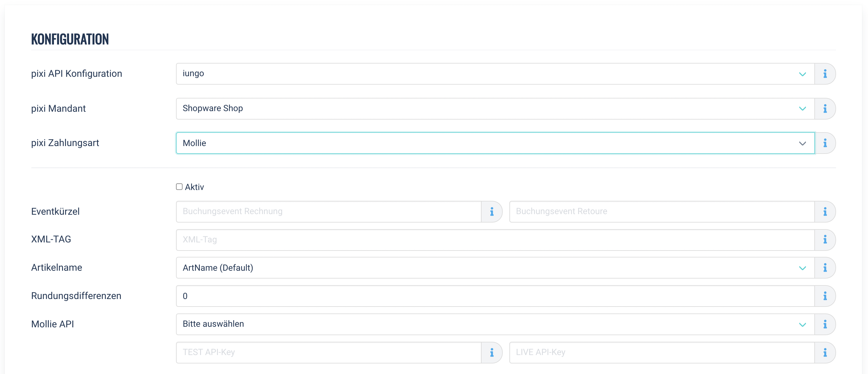Click the Artikelname label
868x374 pixels.
(57, 268)
